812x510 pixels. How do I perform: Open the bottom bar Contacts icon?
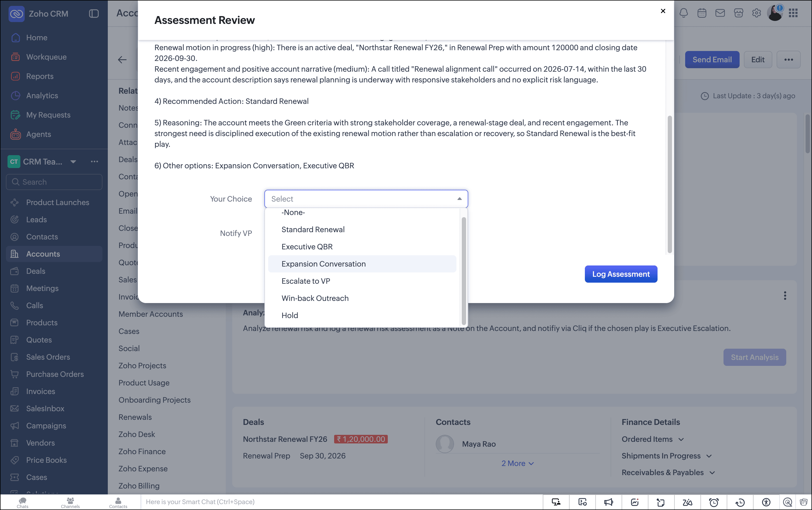tap(118, 502)
